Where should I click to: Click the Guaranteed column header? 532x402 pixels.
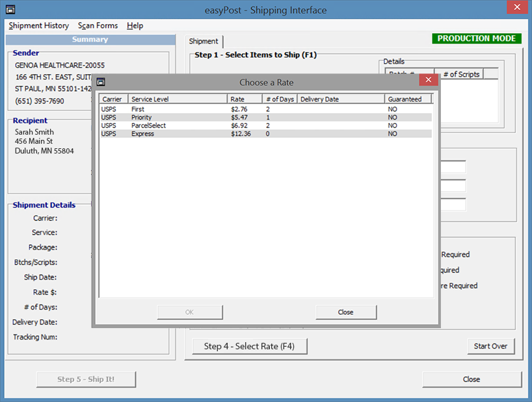[409, 100]
